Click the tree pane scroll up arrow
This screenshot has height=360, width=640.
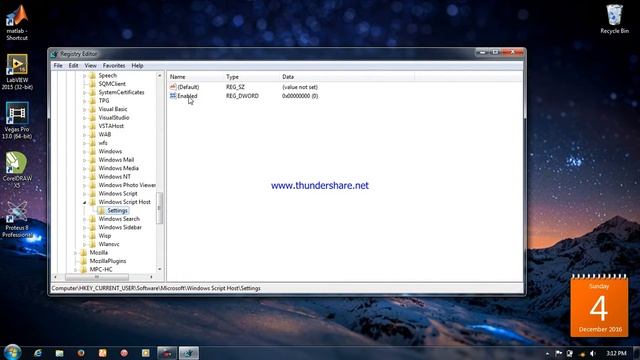coord(160,76)
